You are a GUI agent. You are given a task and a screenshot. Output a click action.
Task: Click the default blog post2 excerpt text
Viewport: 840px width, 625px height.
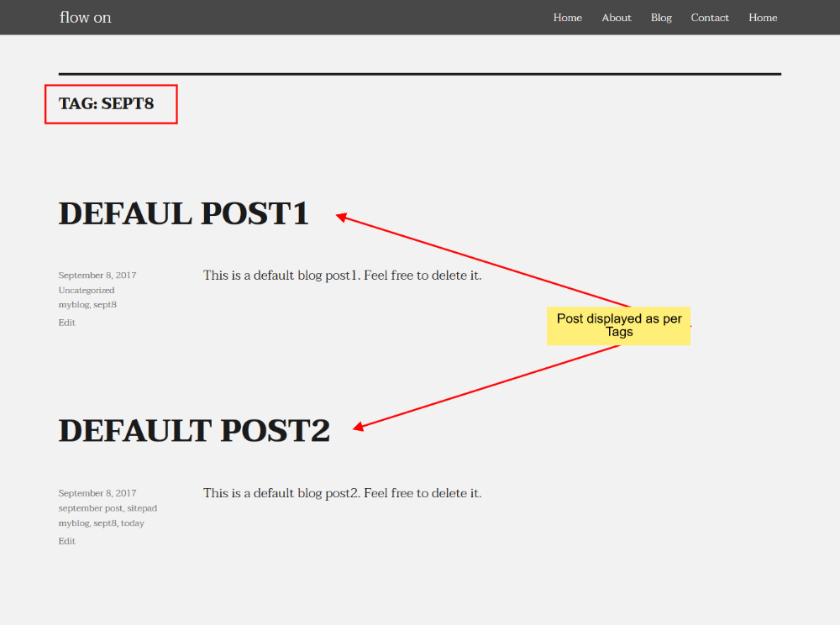[x=343, y=493]
